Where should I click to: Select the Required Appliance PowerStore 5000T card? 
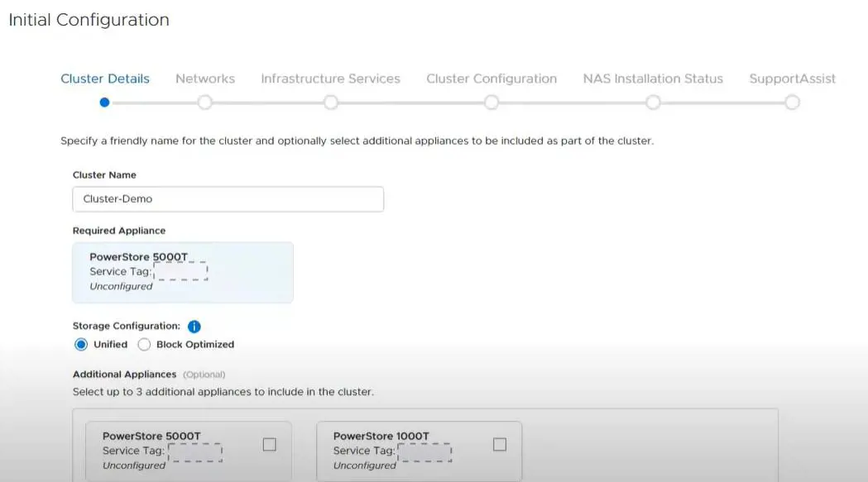click(183, 272)
